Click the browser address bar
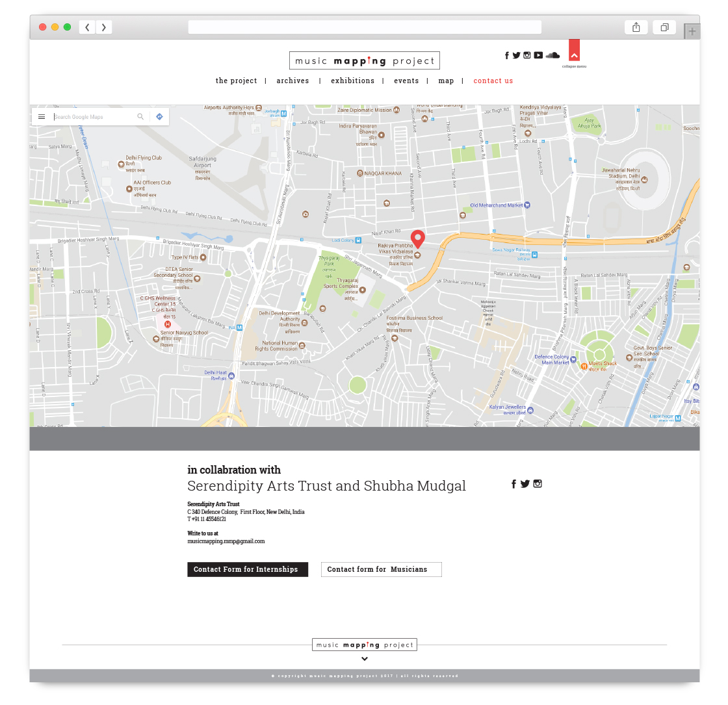728x705 pixels. (x=365, y=27)
